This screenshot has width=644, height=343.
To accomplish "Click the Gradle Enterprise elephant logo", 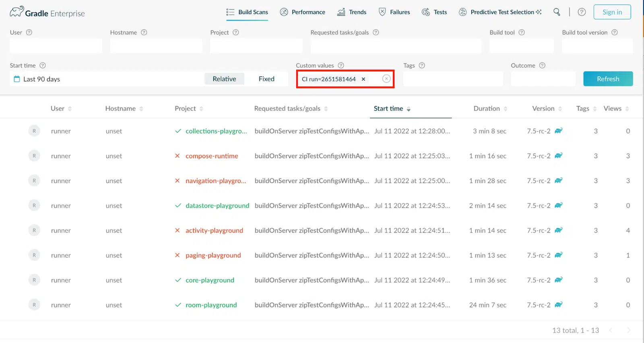I will click(x=17, y=12).
